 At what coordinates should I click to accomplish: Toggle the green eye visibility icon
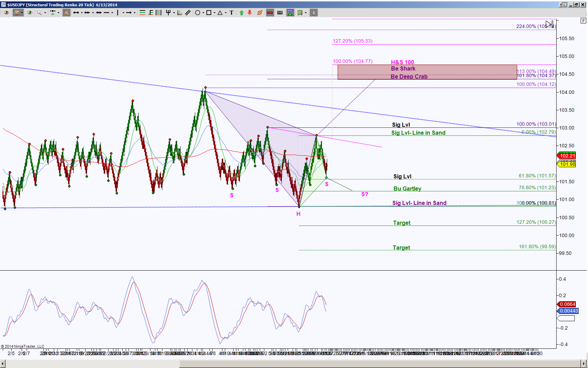(30, 13)
